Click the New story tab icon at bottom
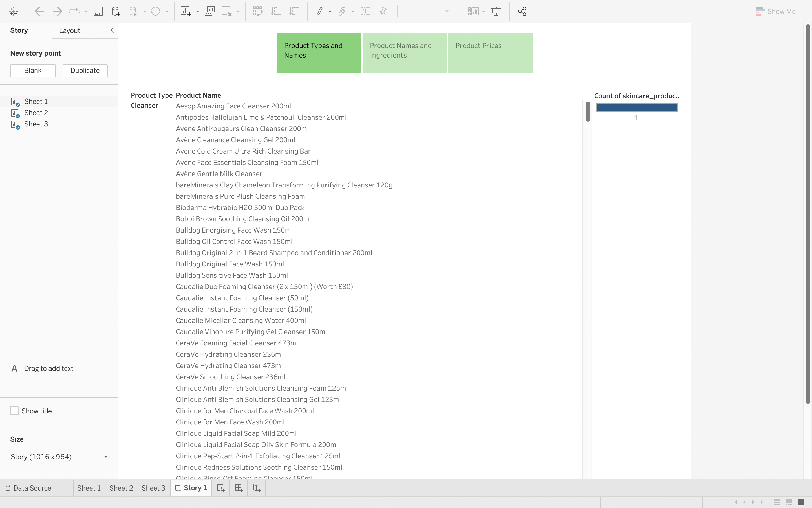This screenshot has height=508, width=812. pyautogui.click(x=257, y=488)
